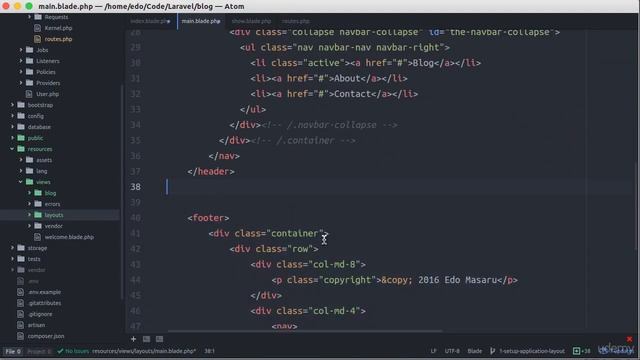Screen dimensions: 640x360
Task: Switch to the main.blade.php tab
Action: click(201, 21)
